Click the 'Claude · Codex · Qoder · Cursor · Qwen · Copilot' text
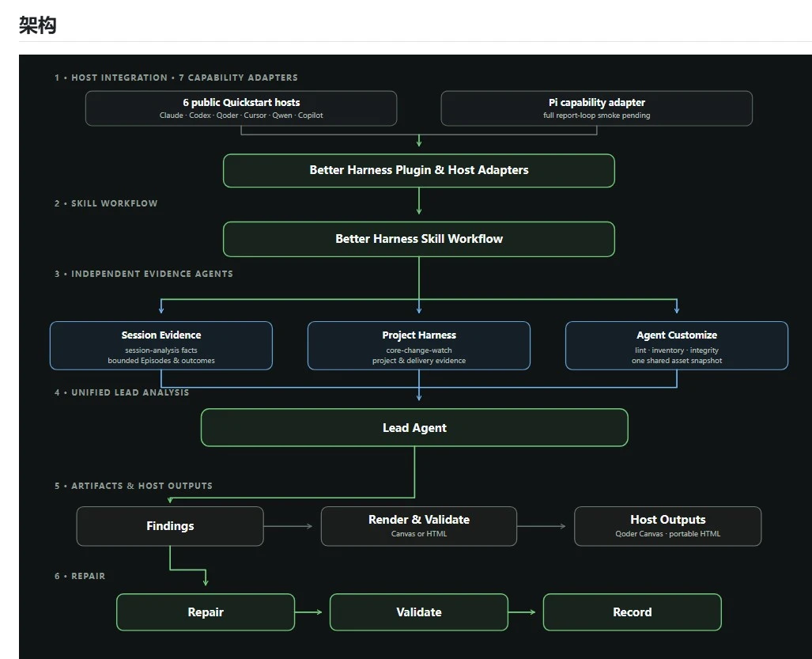 click(x=241, y=116)
